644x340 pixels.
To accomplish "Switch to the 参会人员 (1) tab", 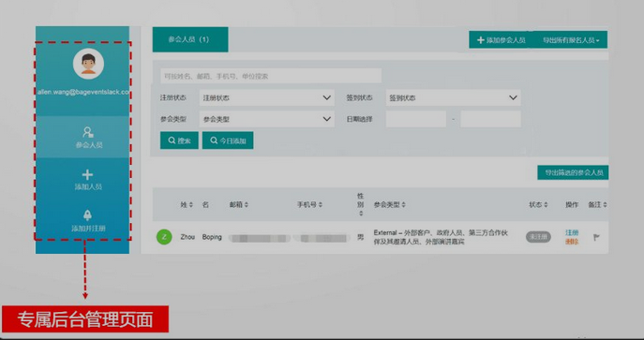I will [190, 39].
